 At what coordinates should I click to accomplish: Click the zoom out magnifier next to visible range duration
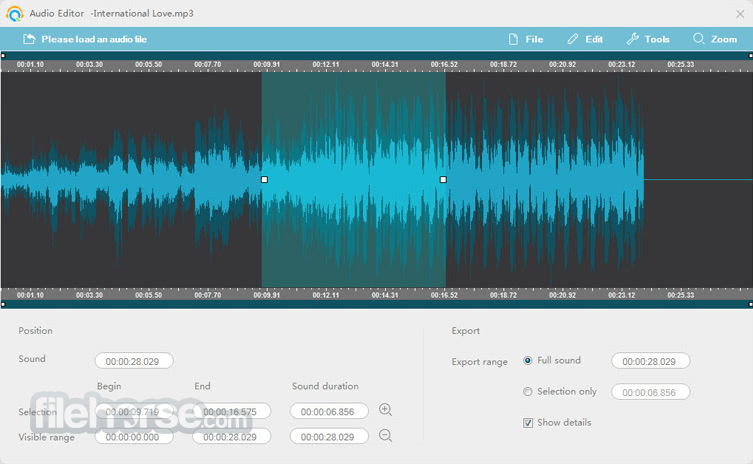point(385,436)
